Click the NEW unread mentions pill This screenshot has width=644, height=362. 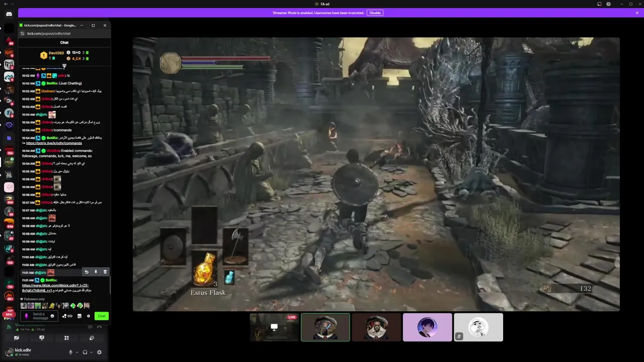tap(9, 314)
